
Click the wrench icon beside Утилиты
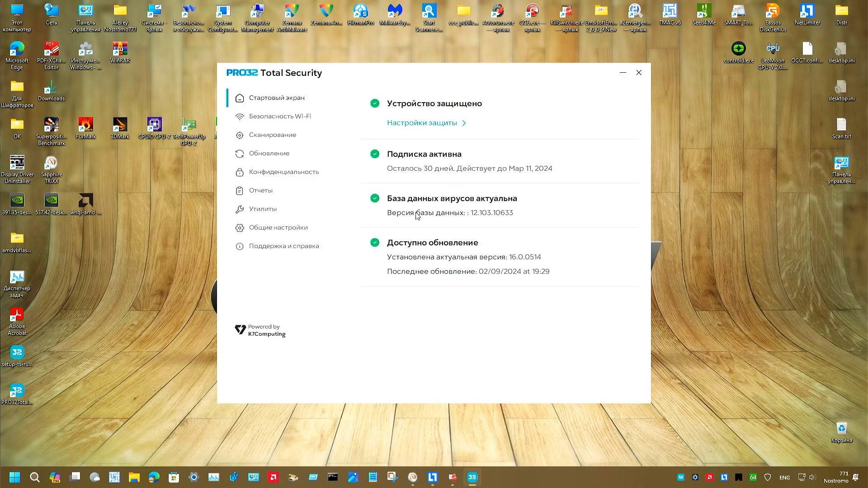[240, 209]
